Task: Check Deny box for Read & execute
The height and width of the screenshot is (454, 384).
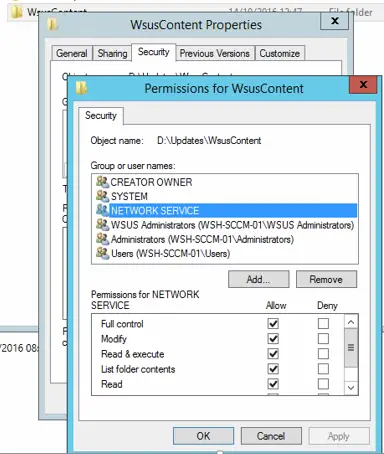Action: [x=323, y=354]
